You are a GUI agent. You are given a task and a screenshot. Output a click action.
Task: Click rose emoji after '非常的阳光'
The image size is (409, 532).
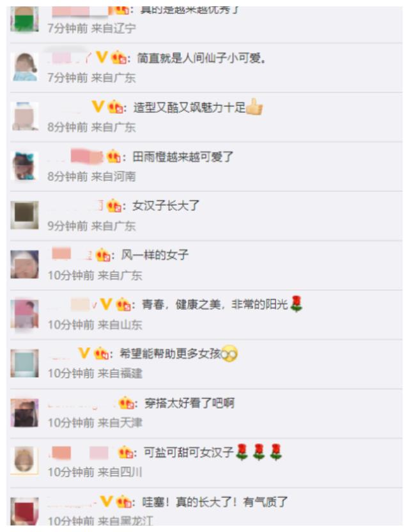coord(297,304)
